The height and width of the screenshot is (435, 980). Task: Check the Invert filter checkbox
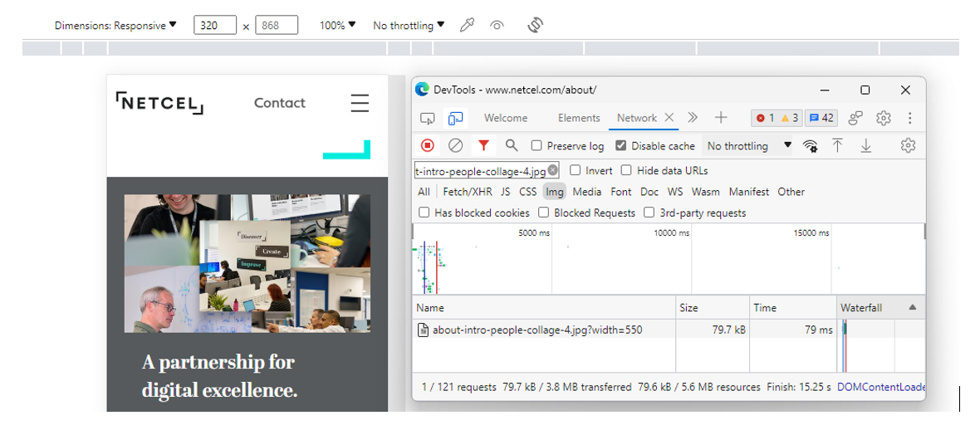point(576,170)
